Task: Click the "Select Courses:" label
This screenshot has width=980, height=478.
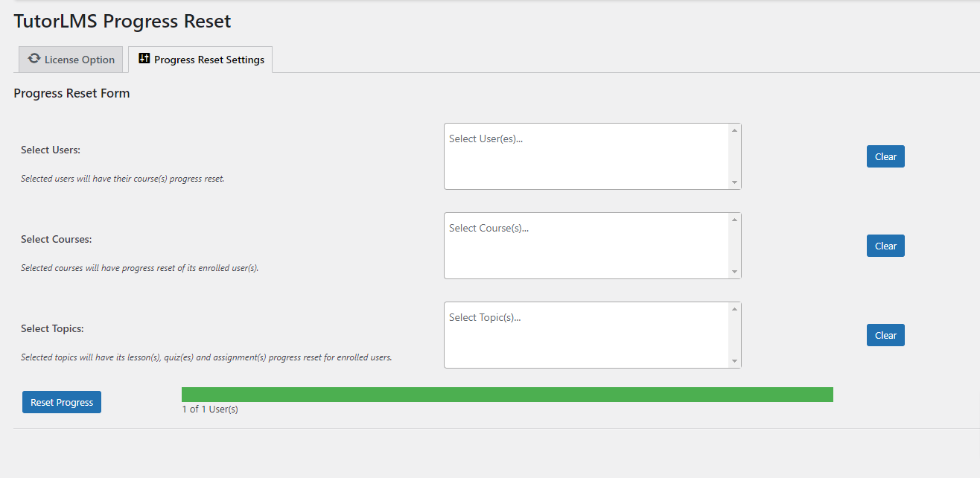Action: pyautogui.click(x=57, y=239)
